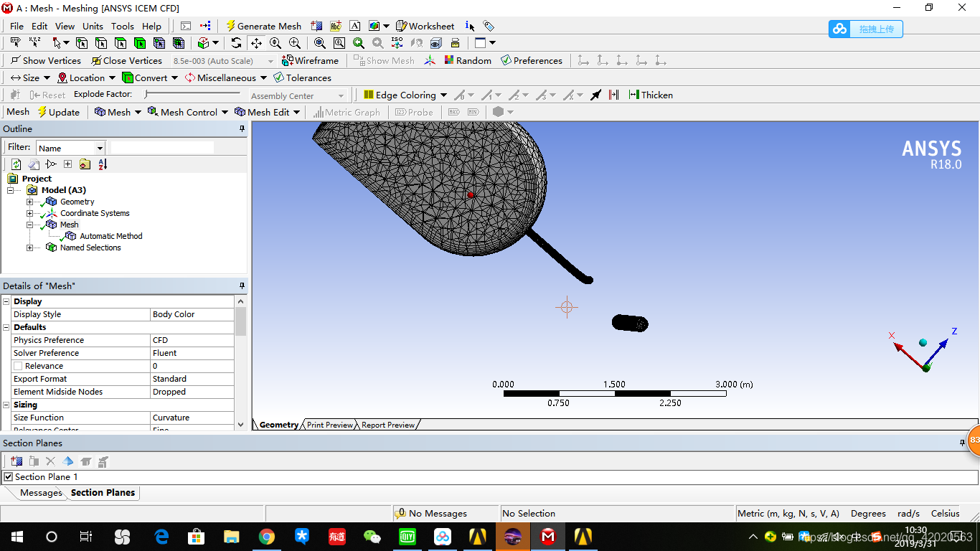Select the Rotate view tool
The width and height of the screenshot is (980, 551).
[x=237, y=43]
